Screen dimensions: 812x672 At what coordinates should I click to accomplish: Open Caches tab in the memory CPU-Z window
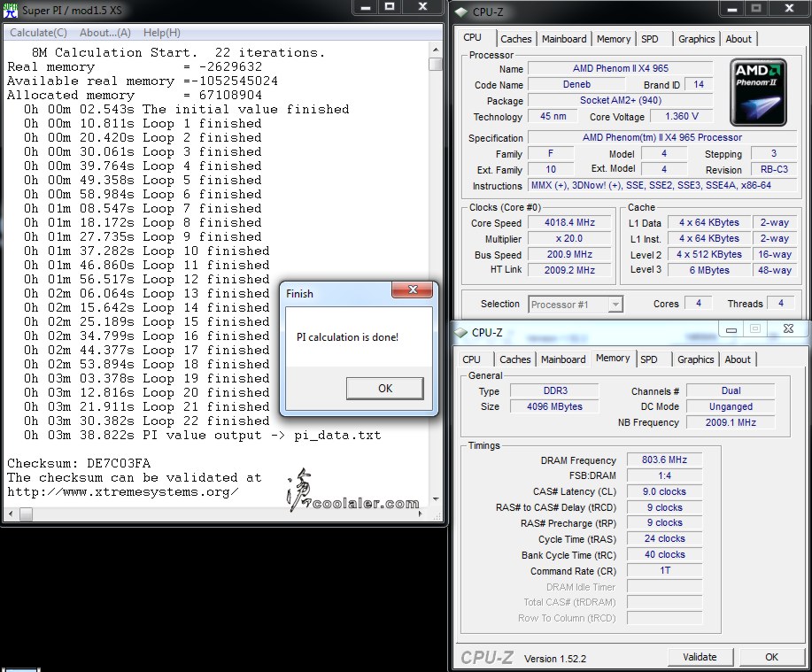tap(515, 359)
